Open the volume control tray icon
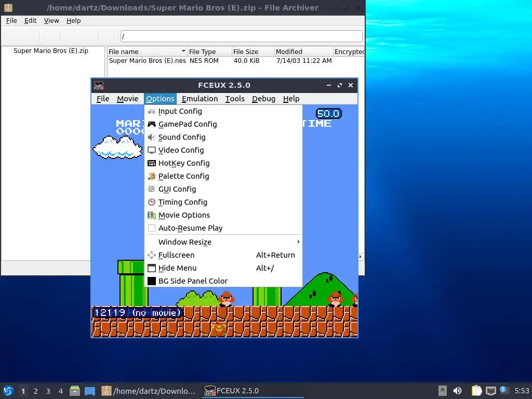The height and width of the screenshot is (399, 532). point(458,391)
